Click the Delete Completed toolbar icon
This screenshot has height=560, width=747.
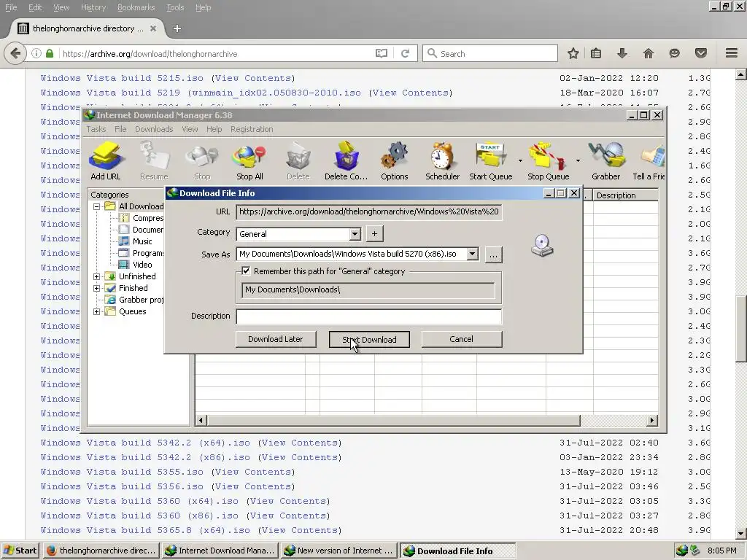[x=346, y=160]
